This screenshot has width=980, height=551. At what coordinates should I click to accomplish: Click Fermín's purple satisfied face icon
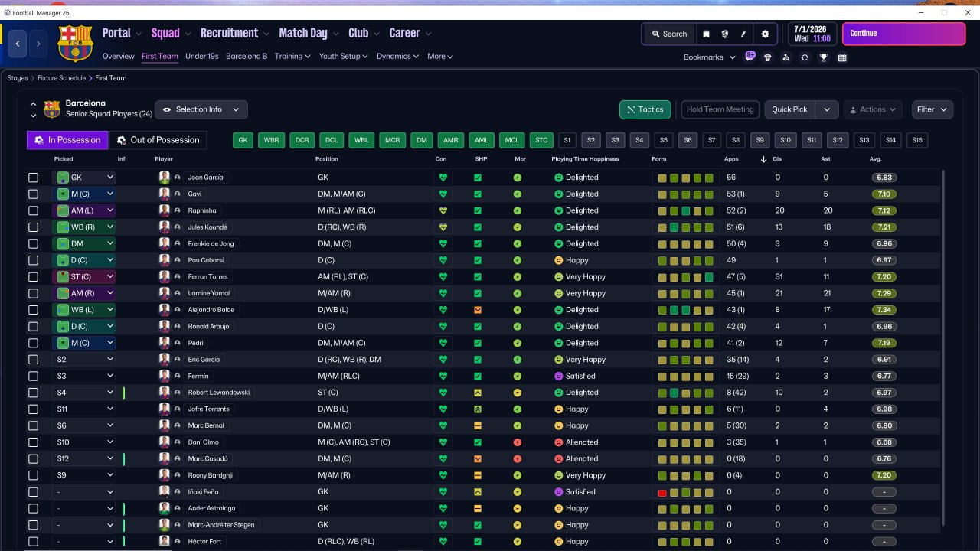coord(558,377)
